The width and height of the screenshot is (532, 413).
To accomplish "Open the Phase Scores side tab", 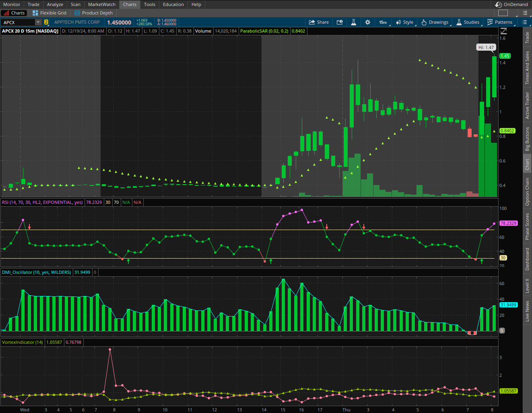I will pyautogui.click(x=527, y=226).
